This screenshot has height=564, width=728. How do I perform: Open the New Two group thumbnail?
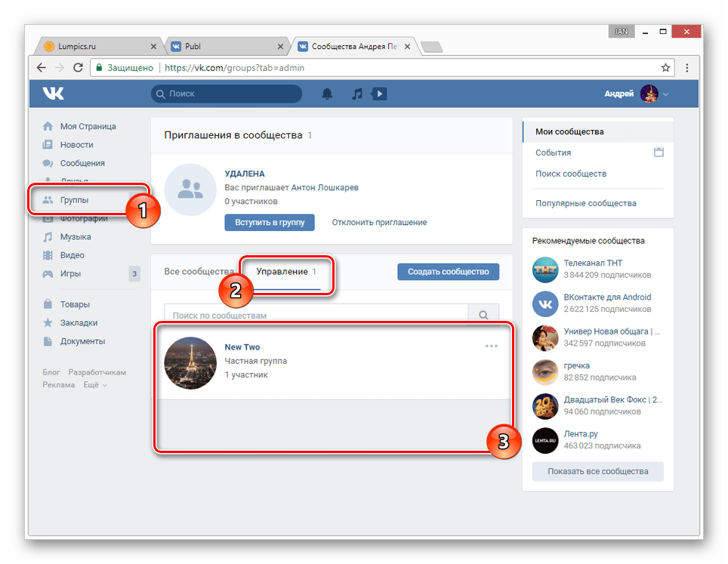(190, 362)
